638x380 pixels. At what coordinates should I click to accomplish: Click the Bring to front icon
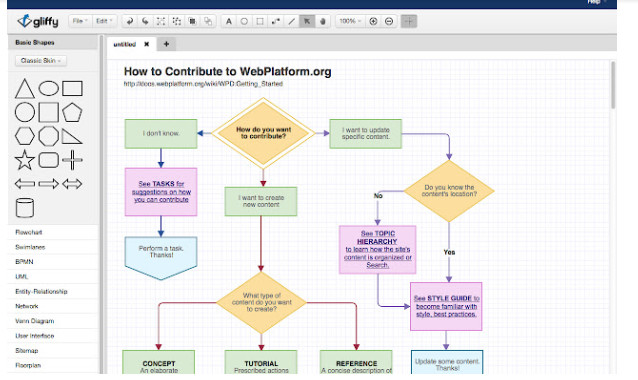click(192, 21)
